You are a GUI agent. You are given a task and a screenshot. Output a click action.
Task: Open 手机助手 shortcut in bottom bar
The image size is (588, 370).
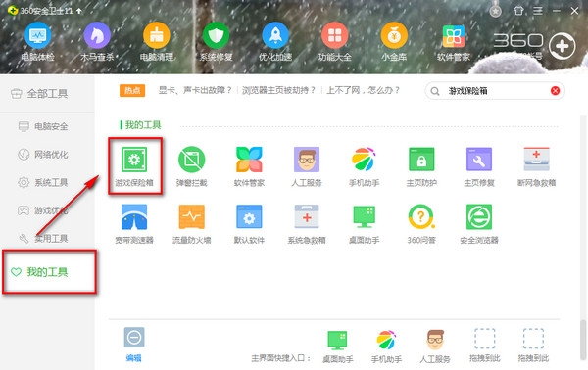pos(386,347)
